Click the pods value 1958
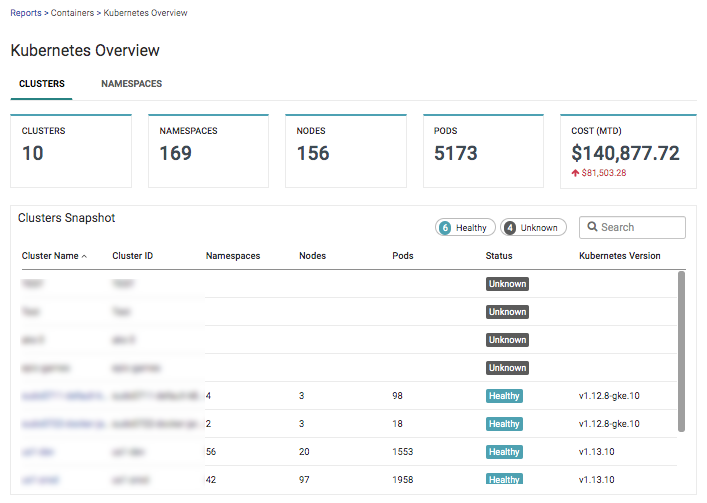Image resolution: width=707 pixels, height=503 pixels. 403,480
